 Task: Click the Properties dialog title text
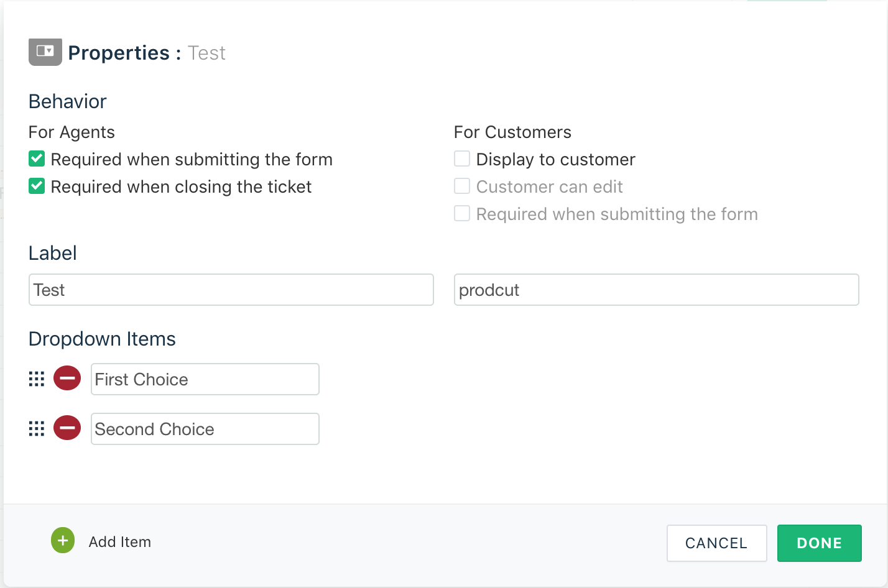[x=118, y=53]
